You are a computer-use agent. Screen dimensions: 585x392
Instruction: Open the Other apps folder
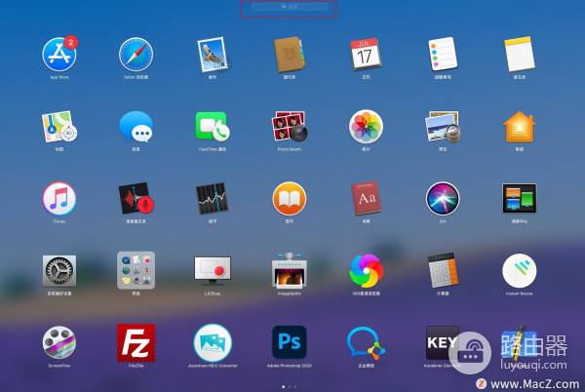(x=136, y=270)
